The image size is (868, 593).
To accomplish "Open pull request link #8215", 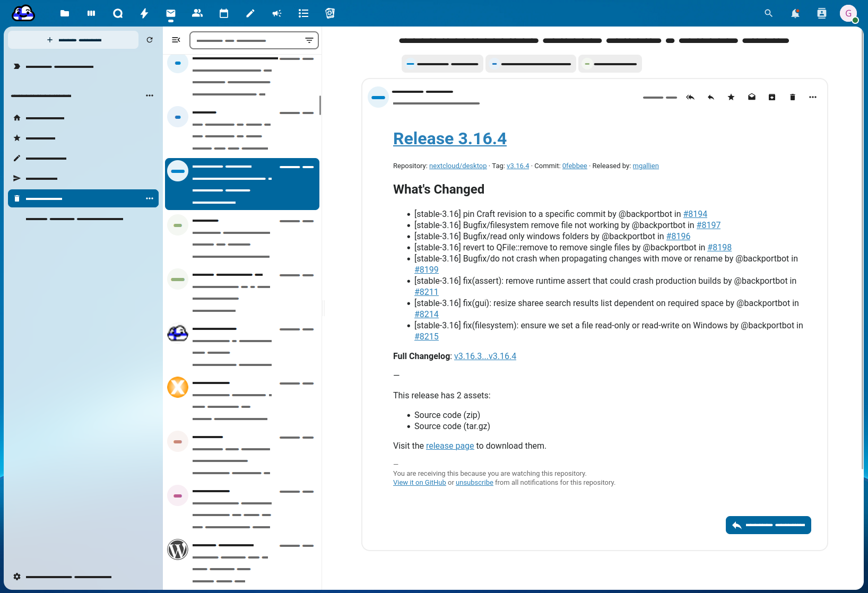I will tap(427, 336).
